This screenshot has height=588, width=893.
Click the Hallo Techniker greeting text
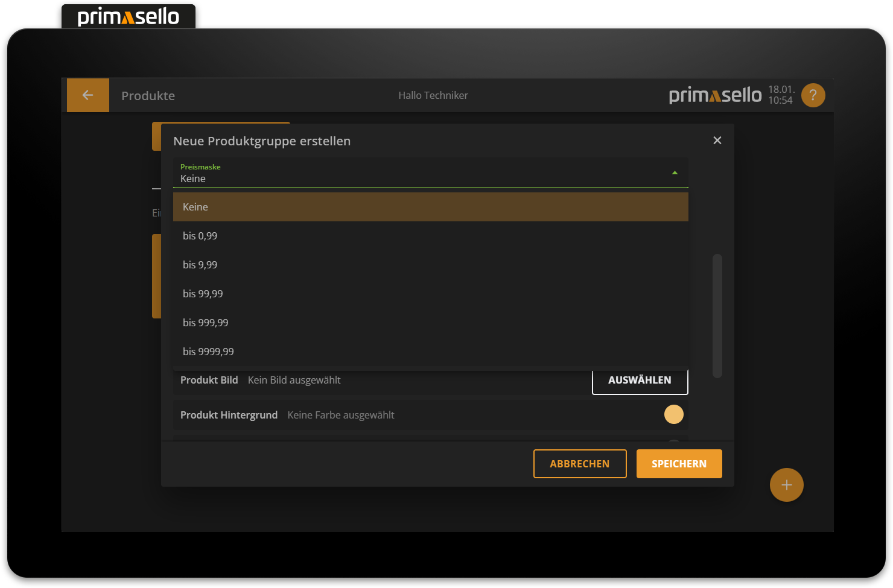[433, 95]
